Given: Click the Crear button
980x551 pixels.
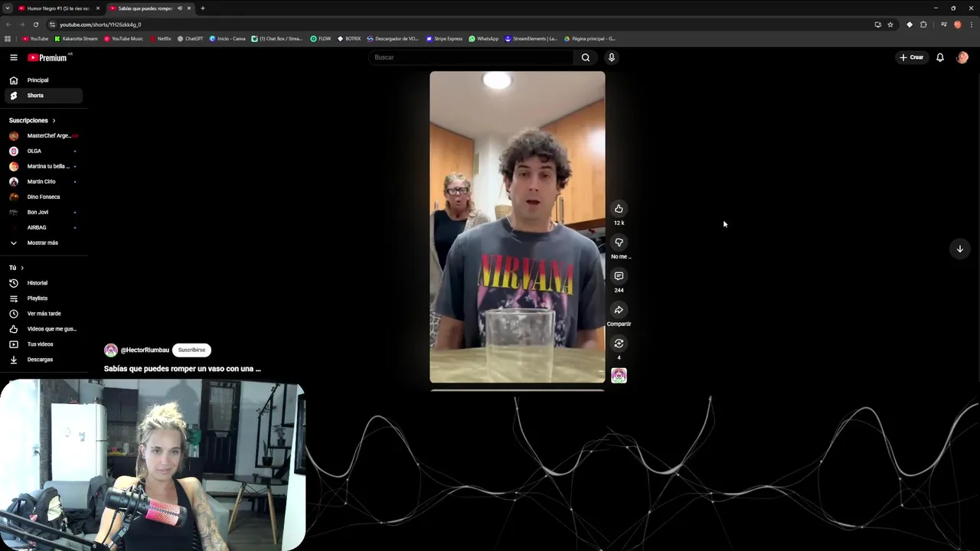Looking at the screenshot, I should pyautogui.click(x=911, y=57).
